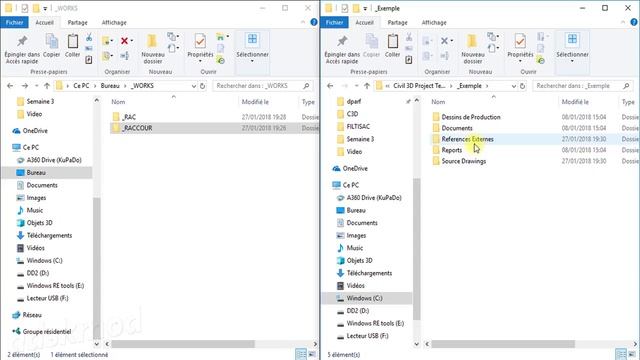Refresh the _Exemple address bar

click(522, 86)
